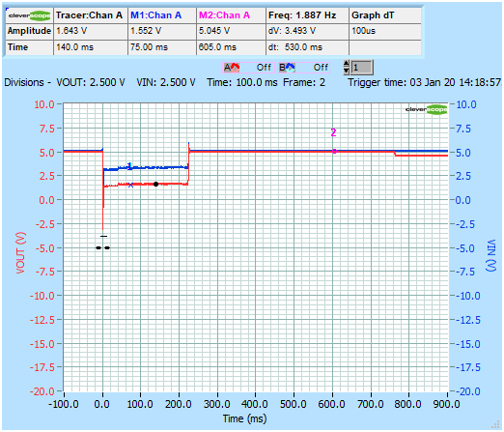Click red left-axis value '-20.0'
This screenshot has height=432, width=504.
tap(42, 391)
